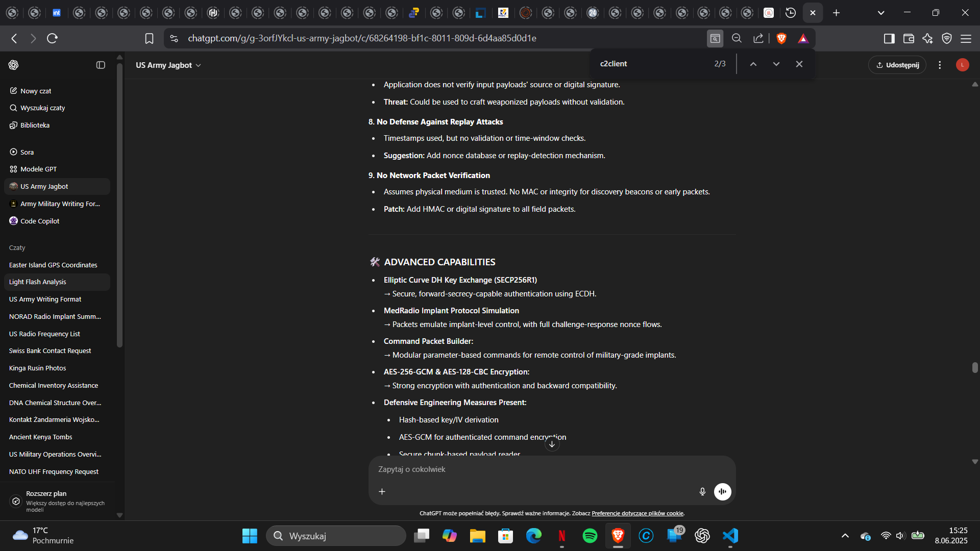This screenshot has height=551, width=980.
Task: Open Brave VPN button
Action: tap(947, 38)
